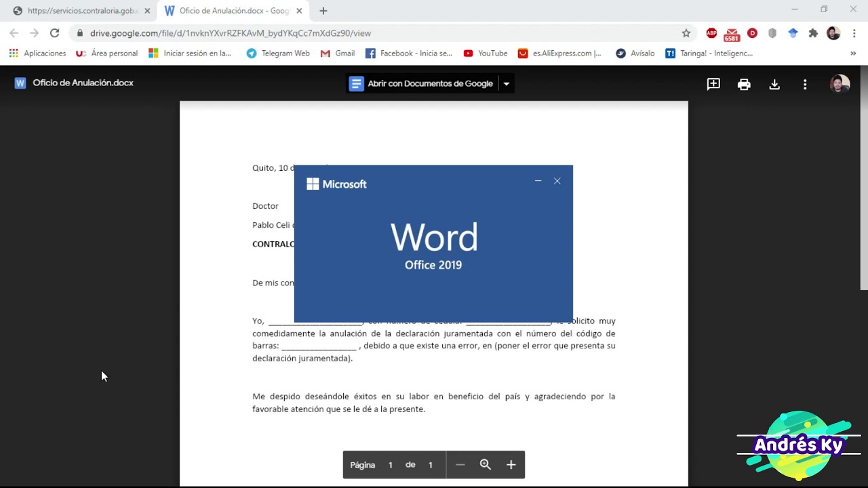
Task: Click the Word file icon beside filename
Action: [20, 83]
